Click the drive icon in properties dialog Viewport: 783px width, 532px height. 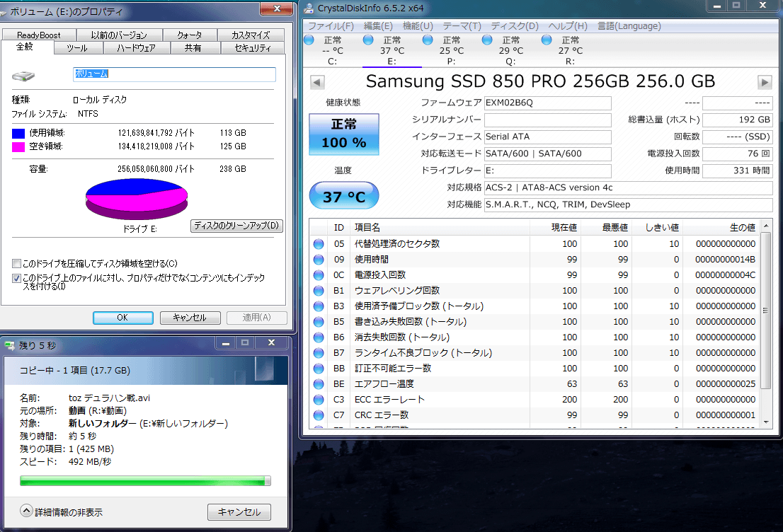[x=23, y=76]
